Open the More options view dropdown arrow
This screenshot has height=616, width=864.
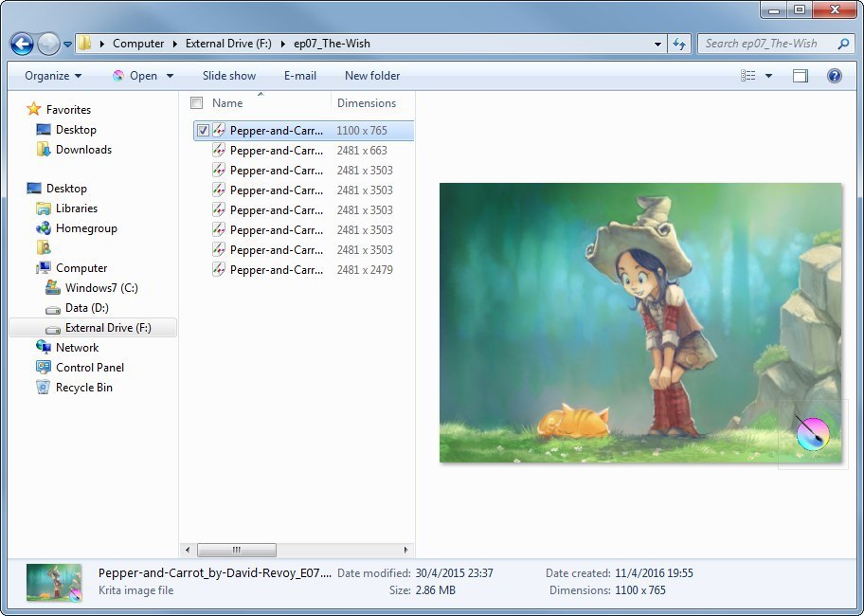[768, 76]
